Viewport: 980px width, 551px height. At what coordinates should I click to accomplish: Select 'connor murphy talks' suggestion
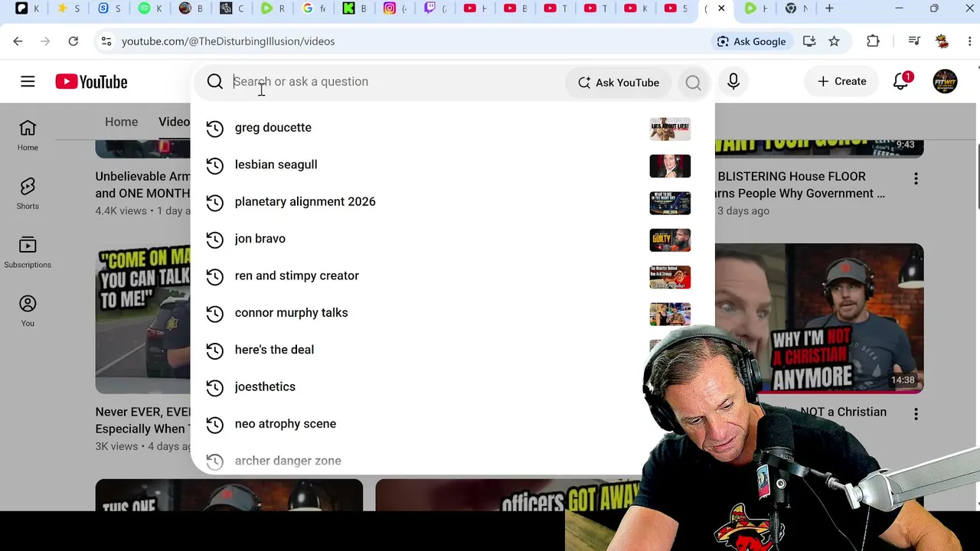pyautogui.click(x=452, y=313)
